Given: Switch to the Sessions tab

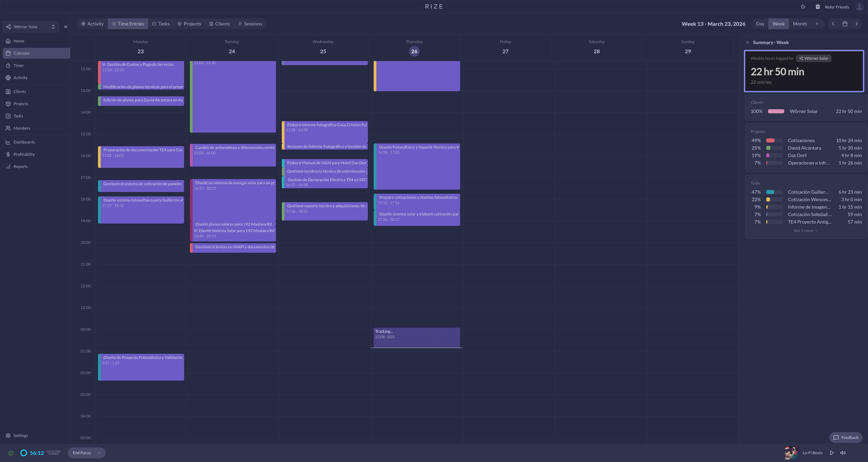Looking at the screenshot, I should (250, 24).
